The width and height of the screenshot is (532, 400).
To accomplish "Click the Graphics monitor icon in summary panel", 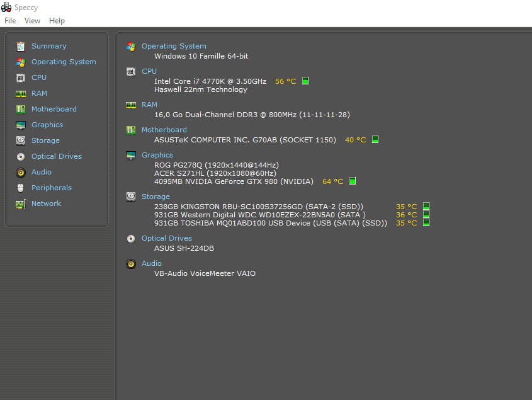I will click(x=131, y=156).
